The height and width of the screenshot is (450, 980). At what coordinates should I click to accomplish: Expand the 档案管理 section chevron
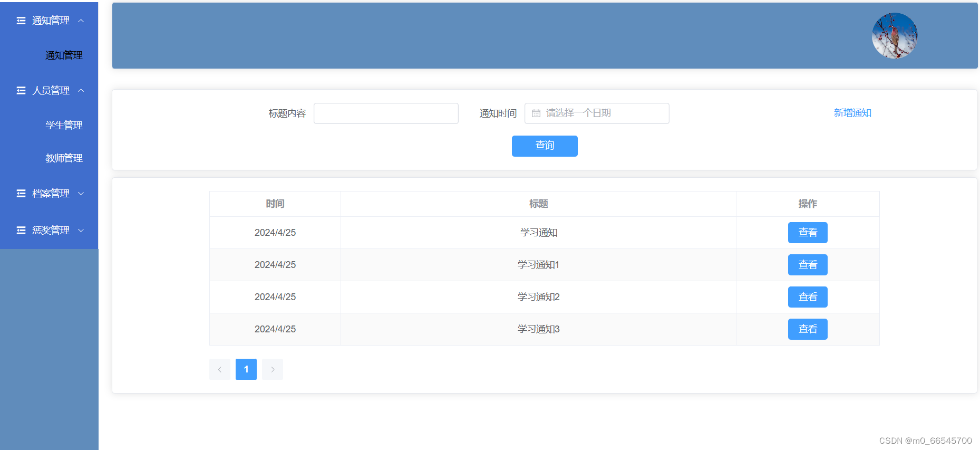(x=81, y=194)
